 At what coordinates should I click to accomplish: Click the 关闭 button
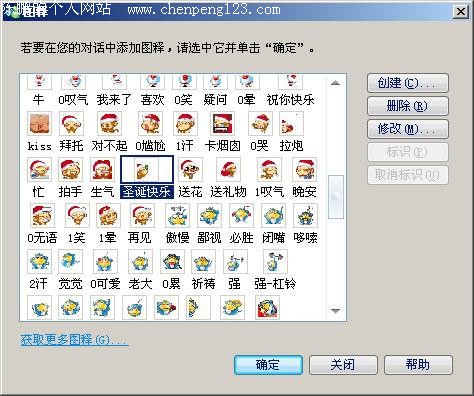point(343,365)
